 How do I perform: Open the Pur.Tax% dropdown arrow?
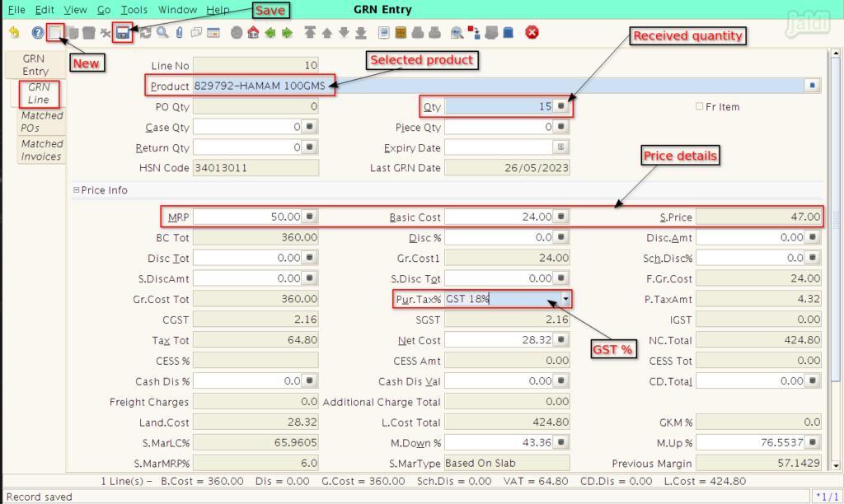(565, 298)
